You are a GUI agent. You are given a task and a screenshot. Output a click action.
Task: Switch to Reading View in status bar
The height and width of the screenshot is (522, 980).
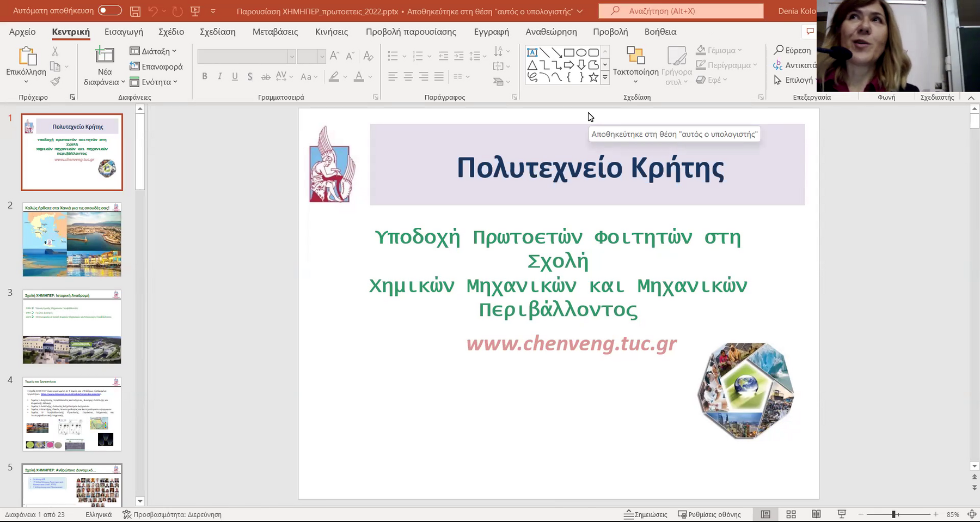point(816,514)
